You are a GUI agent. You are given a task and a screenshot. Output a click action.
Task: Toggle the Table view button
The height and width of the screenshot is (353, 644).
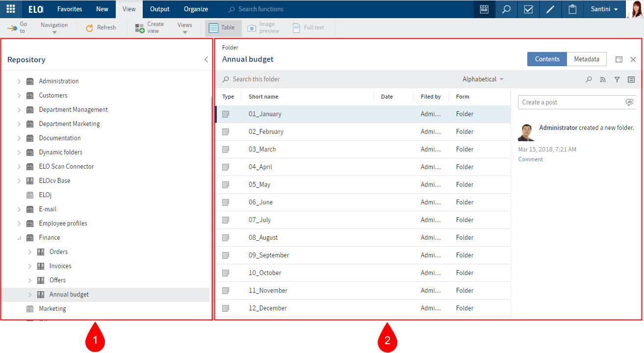223,28
